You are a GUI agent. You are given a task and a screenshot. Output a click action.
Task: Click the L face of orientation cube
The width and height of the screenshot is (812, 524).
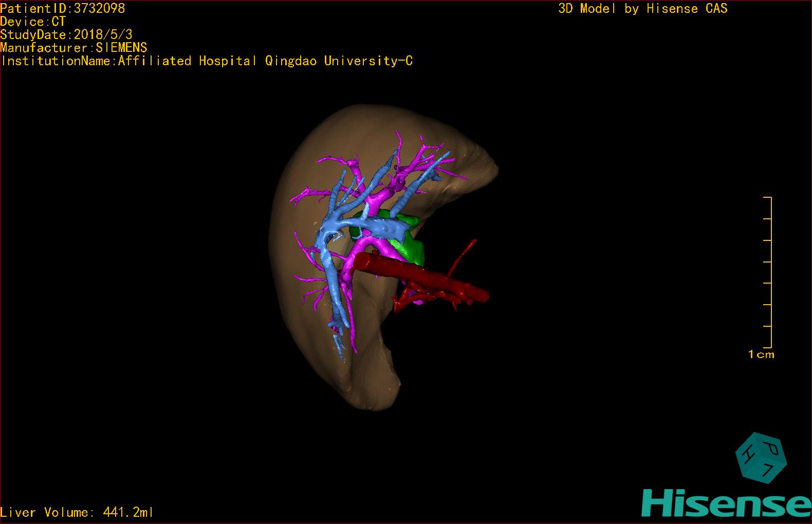(769, 469)
